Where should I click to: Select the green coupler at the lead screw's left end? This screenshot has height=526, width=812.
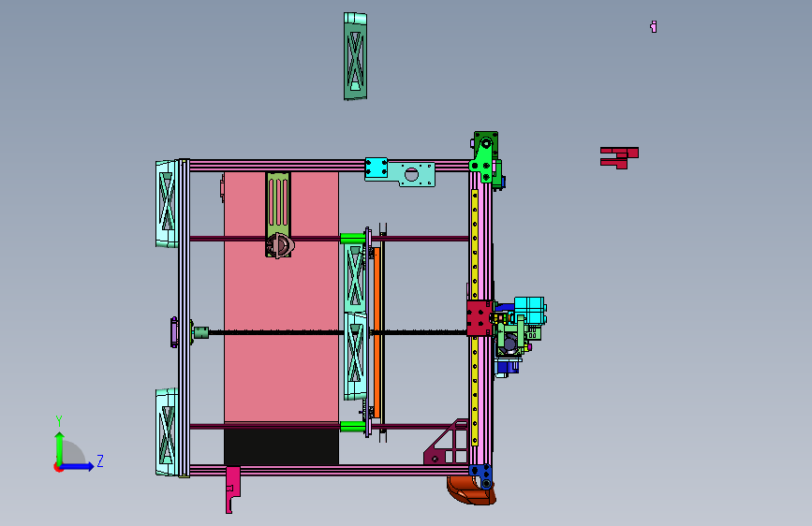point(201,332)
